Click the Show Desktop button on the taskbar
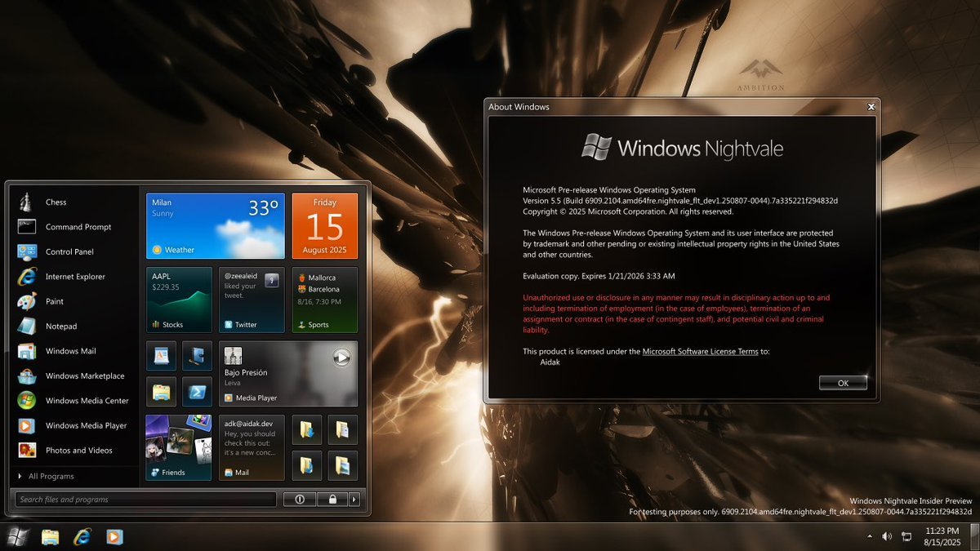Viewport: 980px width, 551px height. click(x=975, y=536)
